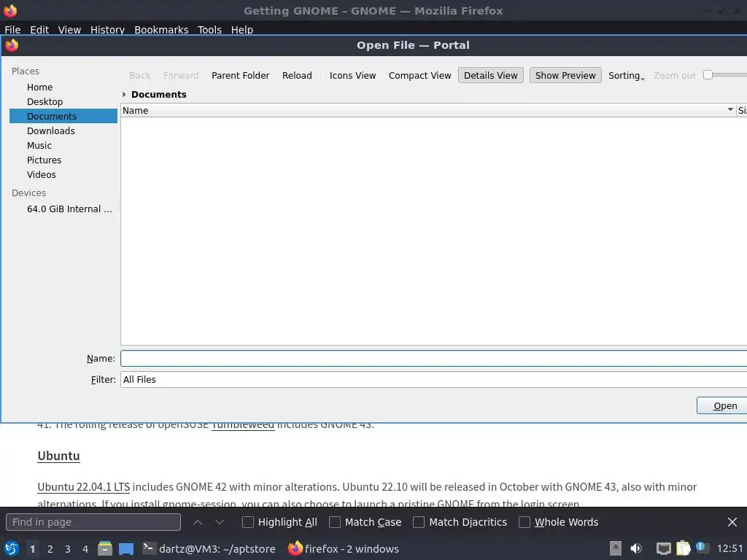The image size is (747, 560).
Task: Switch to workspace 2
Action: (50, 548)
